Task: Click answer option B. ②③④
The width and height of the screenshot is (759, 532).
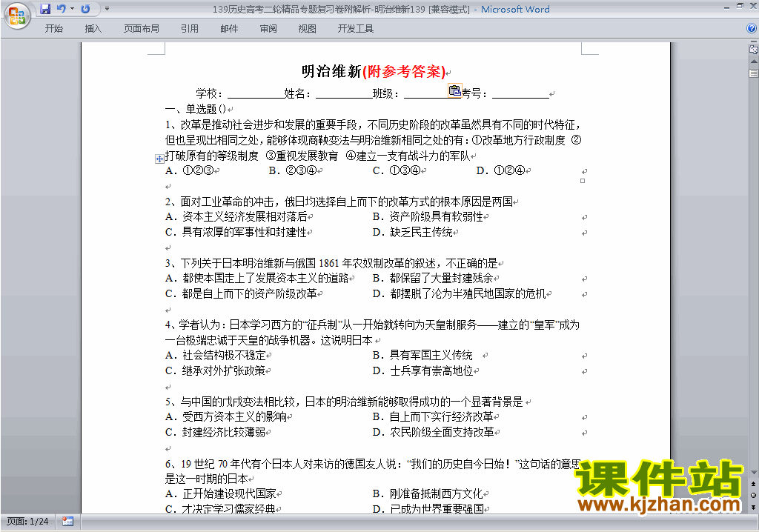Action: coord(293,171)
